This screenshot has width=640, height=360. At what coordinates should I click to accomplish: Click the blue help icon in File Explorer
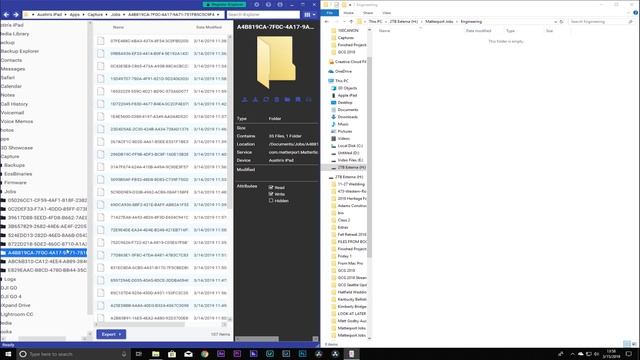pos(636,13)
